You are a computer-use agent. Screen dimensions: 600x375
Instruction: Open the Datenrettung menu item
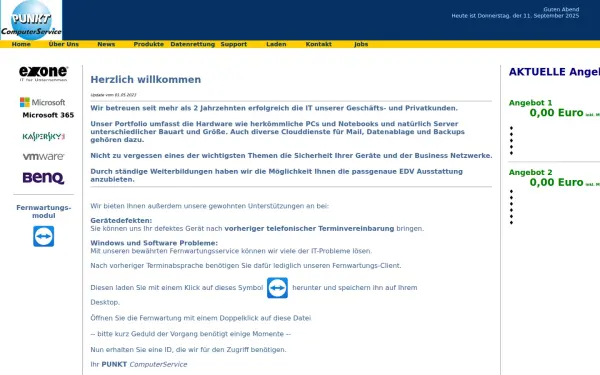click(192, 44)
